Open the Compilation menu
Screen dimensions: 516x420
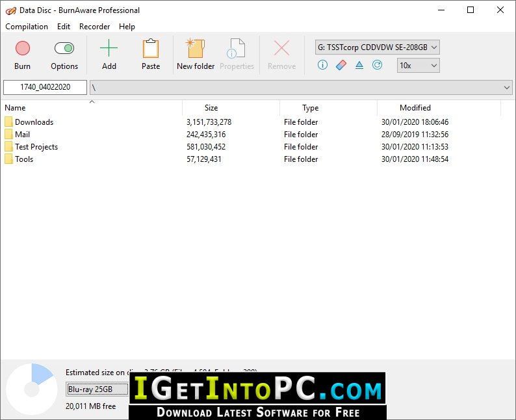point(27,27)
